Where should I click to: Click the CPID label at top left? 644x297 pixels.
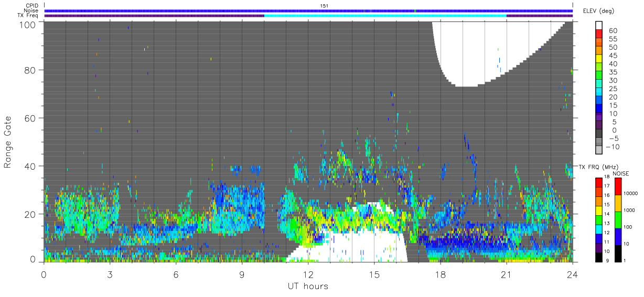(x=32, y=6)
